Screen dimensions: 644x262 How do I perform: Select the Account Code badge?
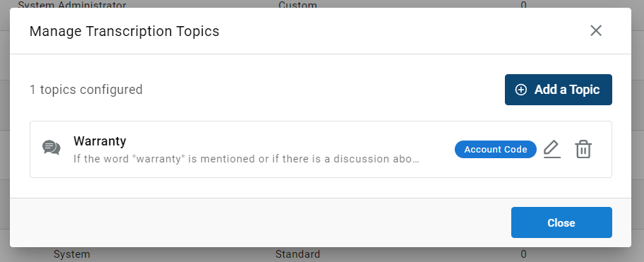tap(495, 150)
